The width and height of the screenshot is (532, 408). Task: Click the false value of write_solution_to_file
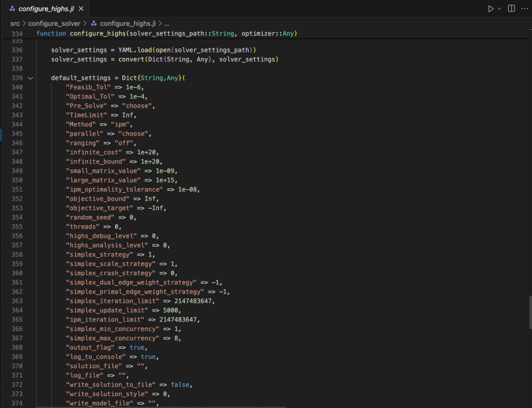point(180,385)
